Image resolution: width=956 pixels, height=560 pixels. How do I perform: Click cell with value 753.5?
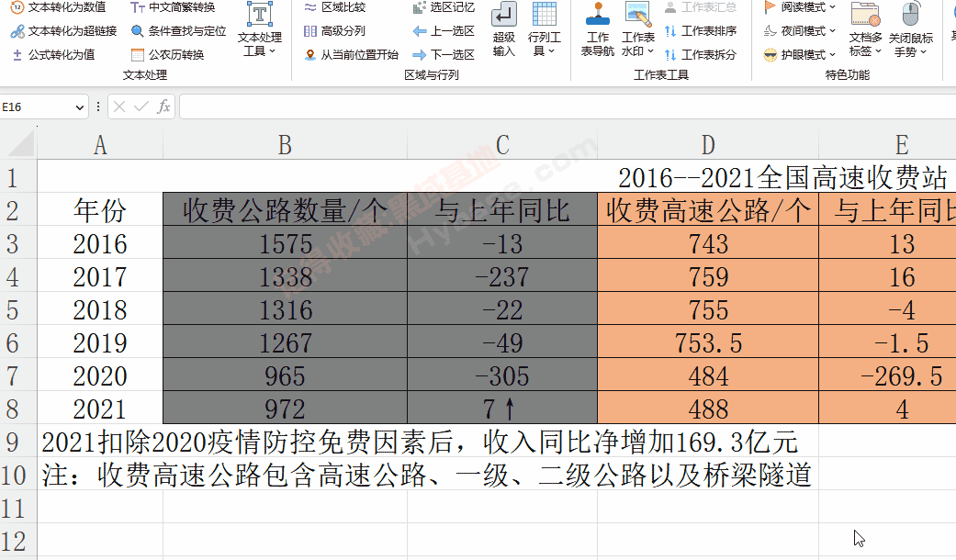[708, 342]
